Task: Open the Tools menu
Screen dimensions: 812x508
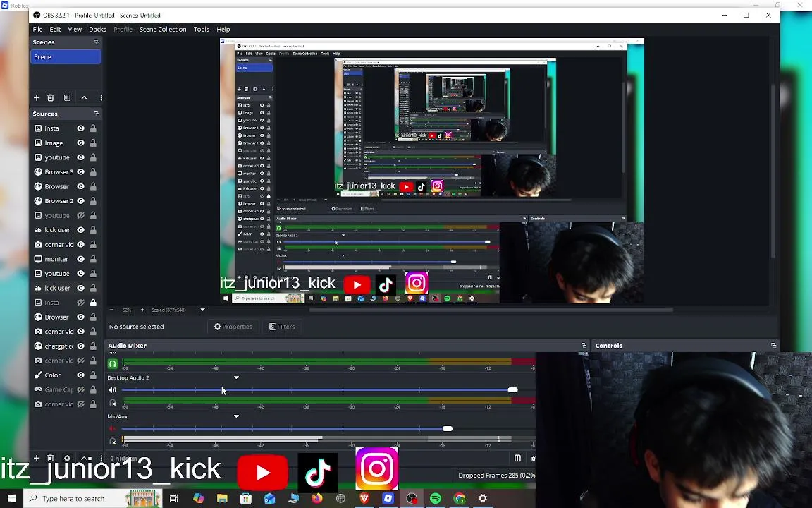Action: [202, 29]
